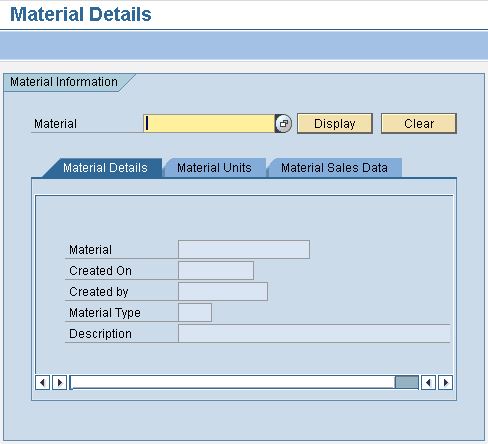The image size is (488, 444).
Task: Click the Created by label
Action: (x=99, y=292)
